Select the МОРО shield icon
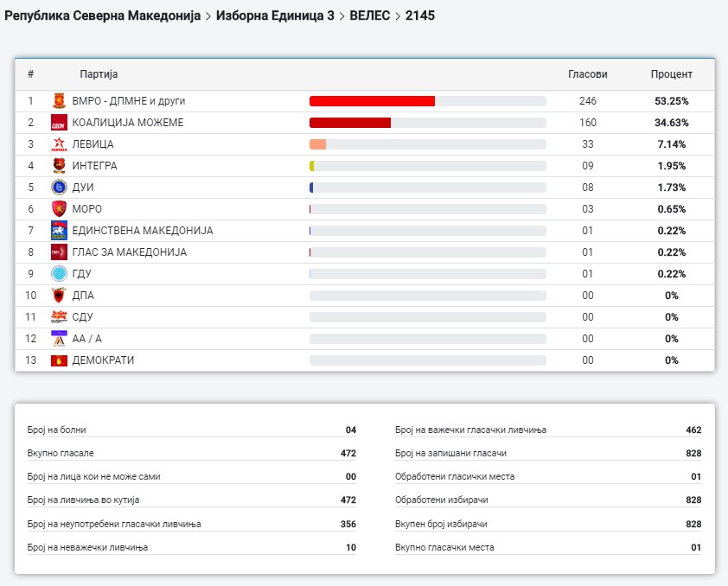728x586 pixels. tap(59, 209)
